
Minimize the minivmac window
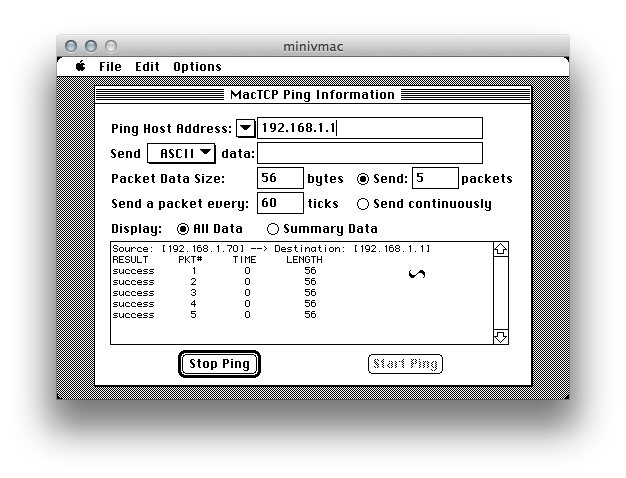tap(91, 46)
